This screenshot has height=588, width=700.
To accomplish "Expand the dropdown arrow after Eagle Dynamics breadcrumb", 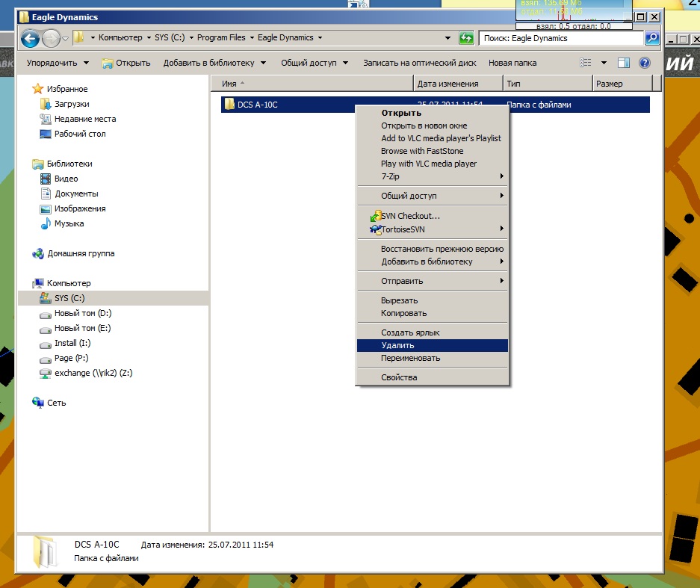I will 320,38.
